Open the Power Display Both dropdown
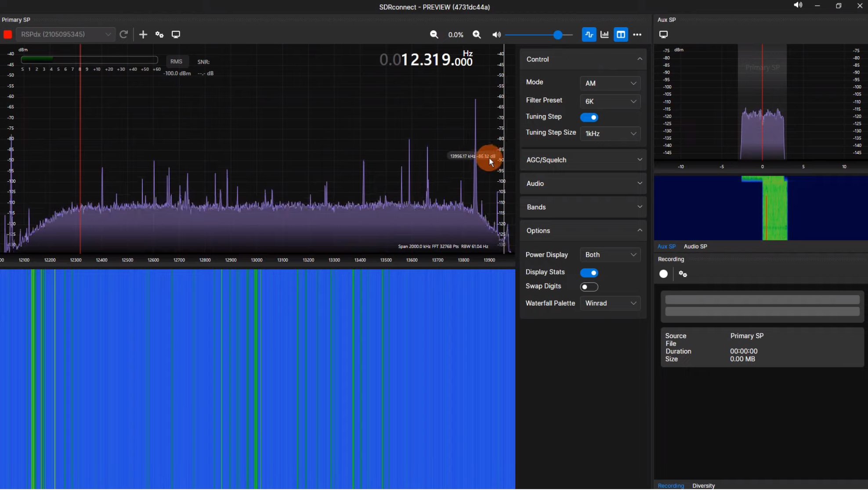Screen dimensions: 868x490 610,255
